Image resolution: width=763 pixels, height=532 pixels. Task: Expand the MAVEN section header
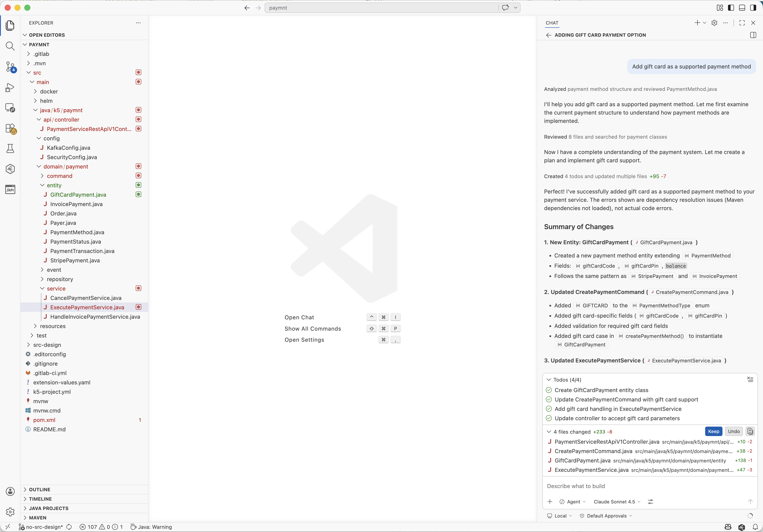click(x=84, y=517)
